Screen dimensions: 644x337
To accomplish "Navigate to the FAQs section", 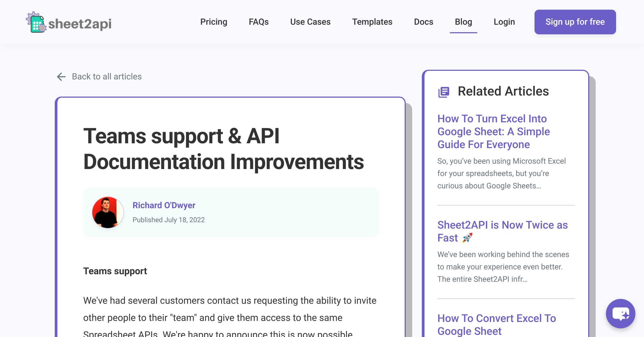I will pyautogui.click(x=259, y=22).
